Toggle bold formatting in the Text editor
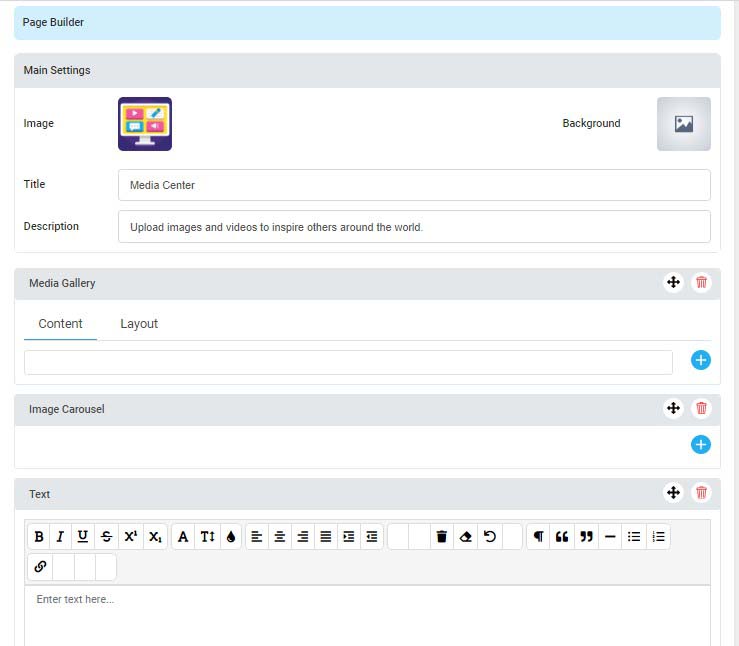739x646 pixels. point(39,536)
